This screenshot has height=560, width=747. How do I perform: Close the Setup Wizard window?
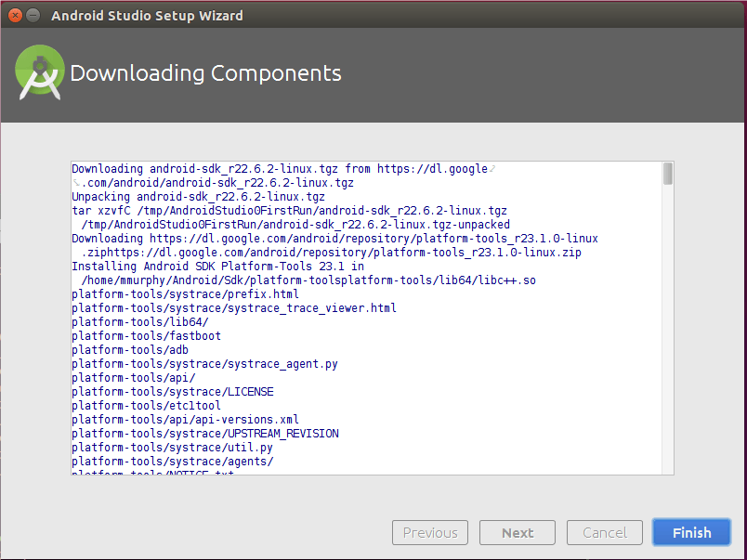[x=14, y=16]
